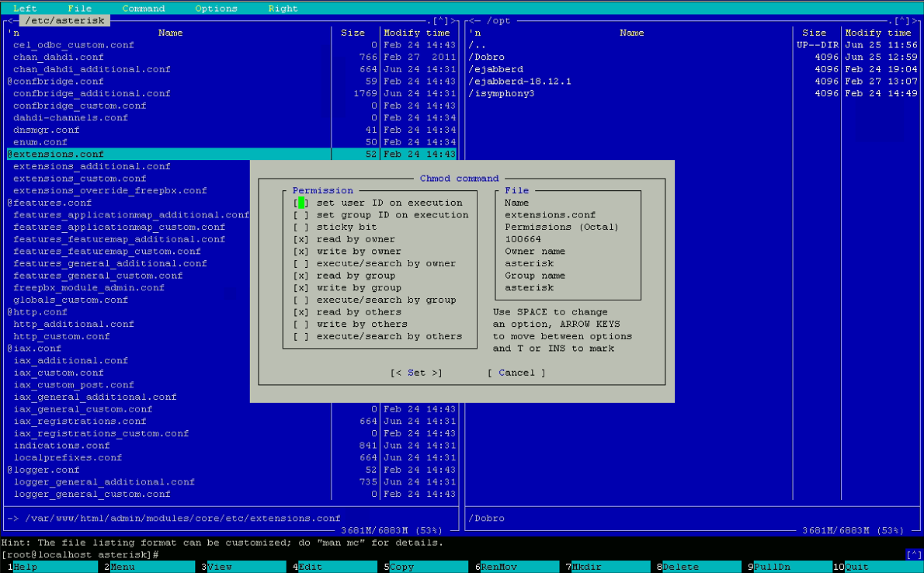The width and height of the screenshot is (924, 573).
Task: Uncheck write by group permission
Action: click(301, 288)
